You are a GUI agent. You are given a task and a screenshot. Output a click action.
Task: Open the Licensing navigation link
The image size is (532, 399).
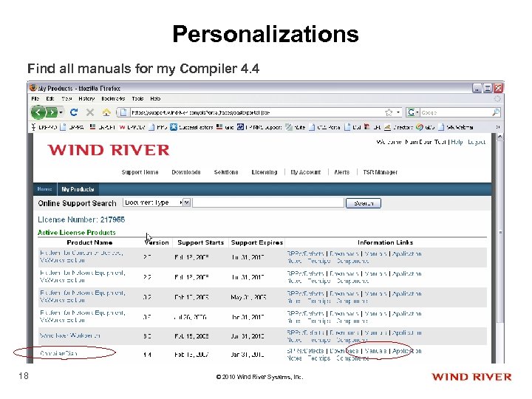coord(265,172)
